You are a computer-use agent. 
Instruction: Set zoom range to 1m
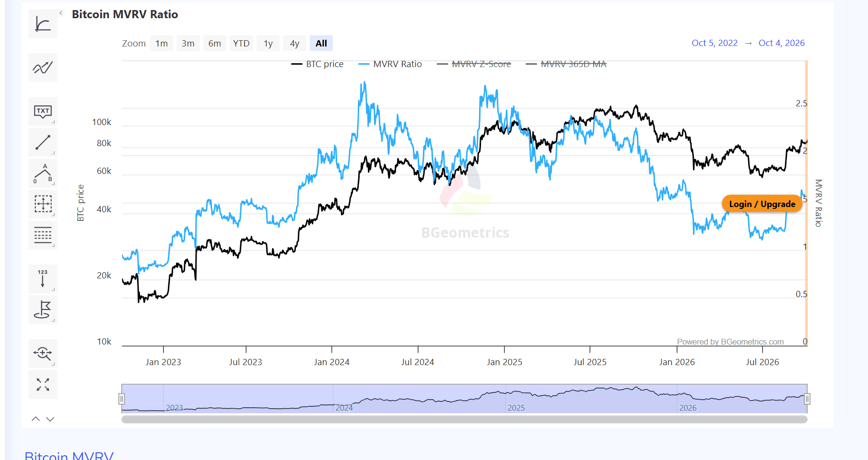coord(162,43)
